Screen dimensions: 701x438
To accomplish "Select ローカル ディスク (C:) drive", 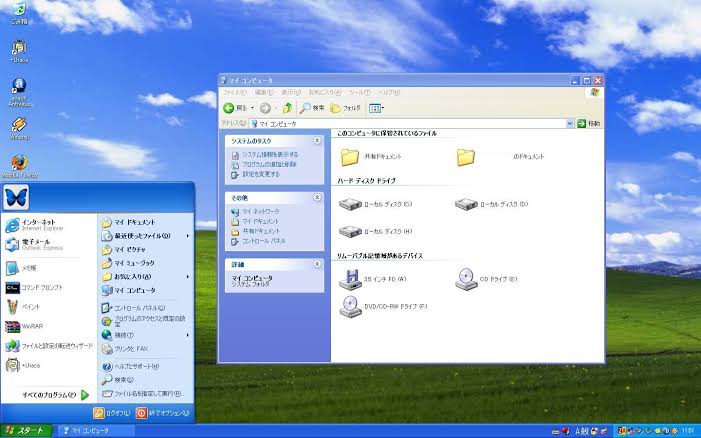I will pos(376,204).
